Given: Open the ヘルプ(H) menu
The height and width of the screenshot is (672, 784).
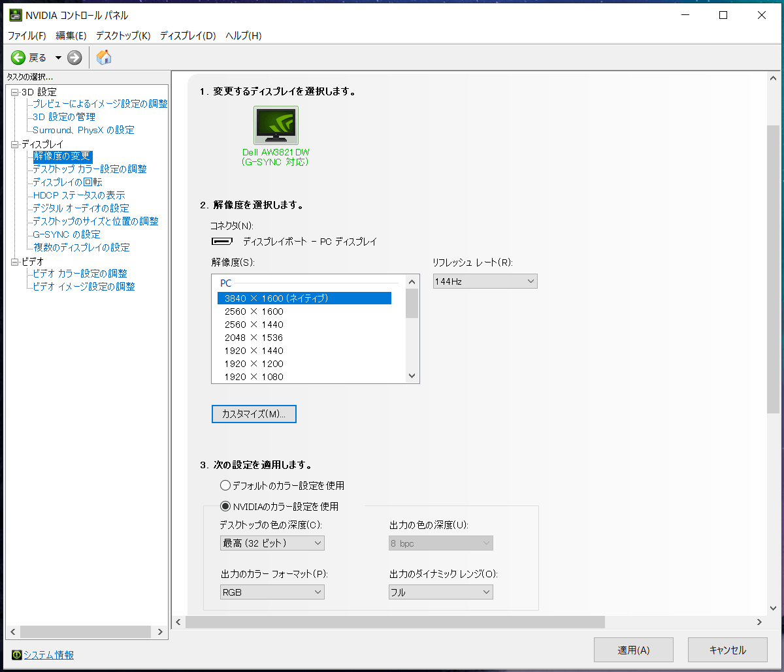Looking at the screenshot, I should 243,35.
